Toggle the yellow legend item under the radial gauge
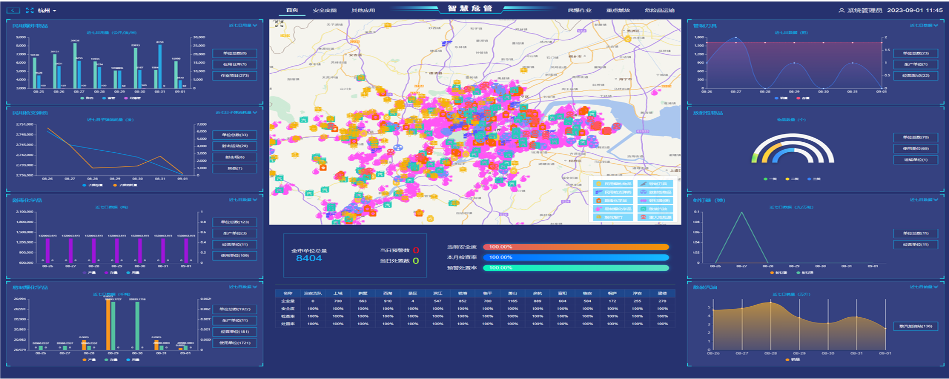 (x=792, y=179)
